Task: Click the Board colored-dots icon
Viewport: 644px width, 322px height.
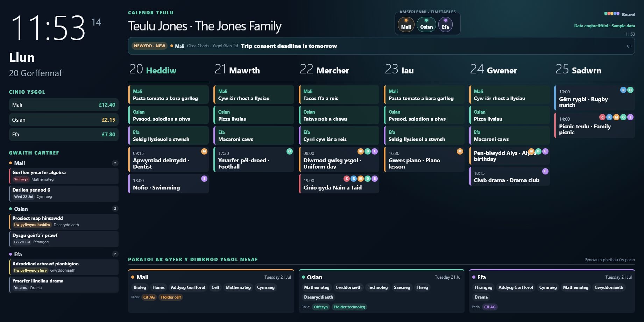Action: (612, 14)
